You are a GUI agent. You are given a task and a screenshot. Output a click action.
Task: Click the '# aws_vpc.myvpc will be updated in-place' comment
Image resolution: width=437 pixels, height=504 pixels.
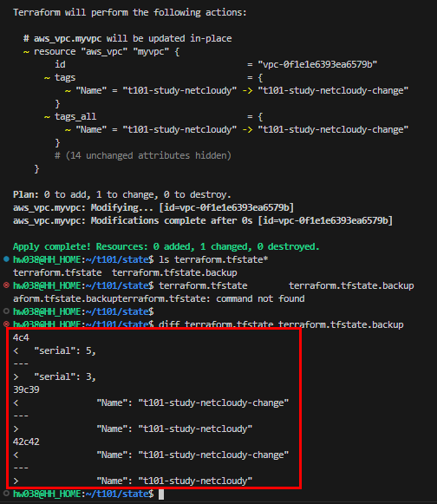(x=127, y=38)
